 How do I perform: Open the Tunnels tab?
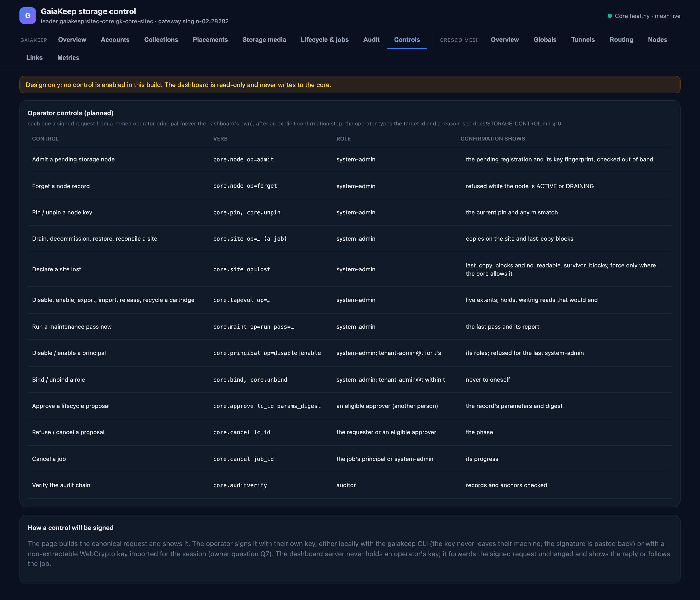pyautogui.click(x=583, y=40)
